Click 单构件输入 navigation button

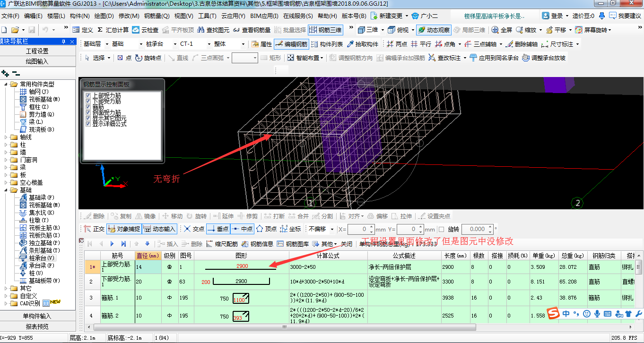tap(37, 316)
